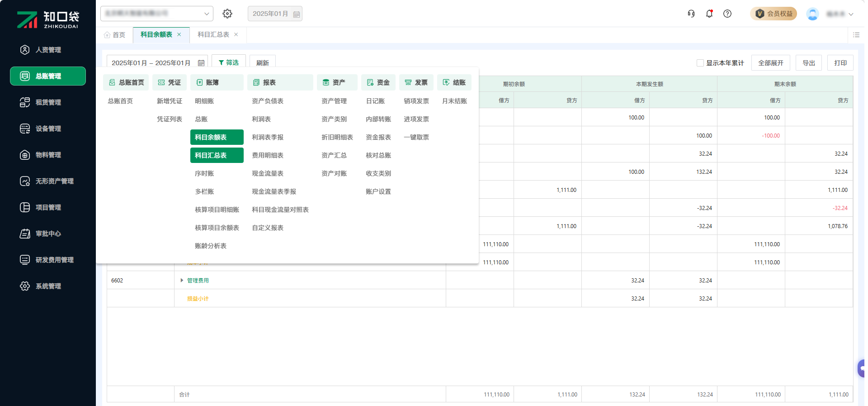Click the user avatar icon
Image resolution: width=868 pixels, height=406 pixels.
[812, 14]
